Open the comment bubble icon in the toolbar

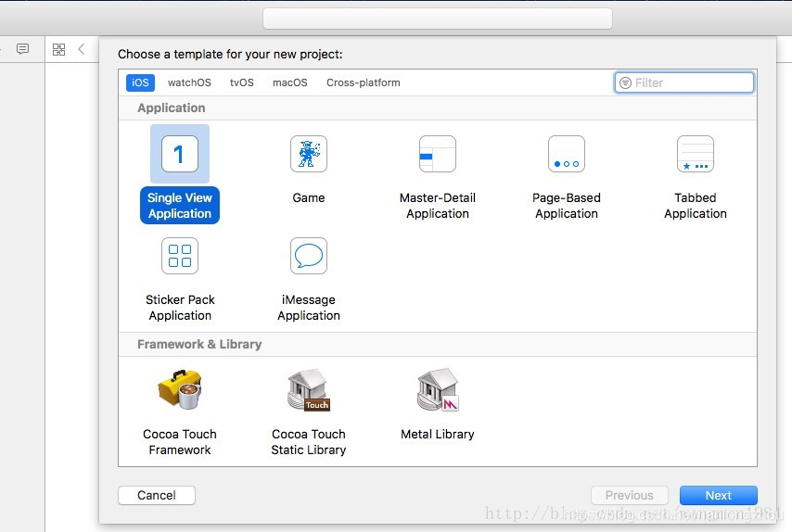tap(22, 49)
